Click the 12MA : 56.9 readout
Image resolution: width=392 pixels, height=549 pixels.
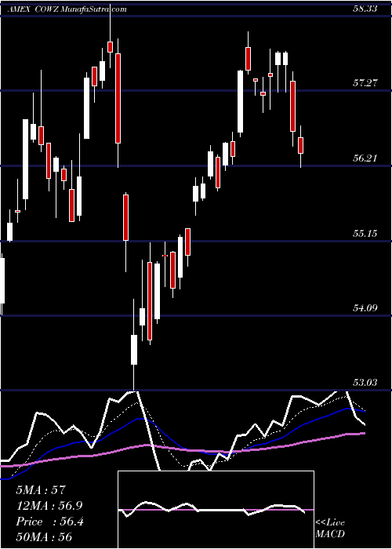[49, 506]
